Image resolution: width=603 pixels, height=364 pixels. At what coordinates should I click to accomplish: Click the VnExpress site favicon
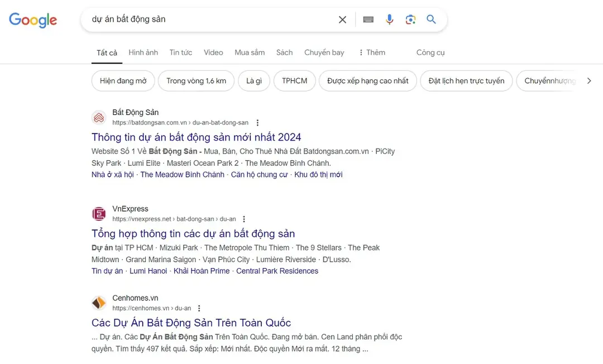99,214
